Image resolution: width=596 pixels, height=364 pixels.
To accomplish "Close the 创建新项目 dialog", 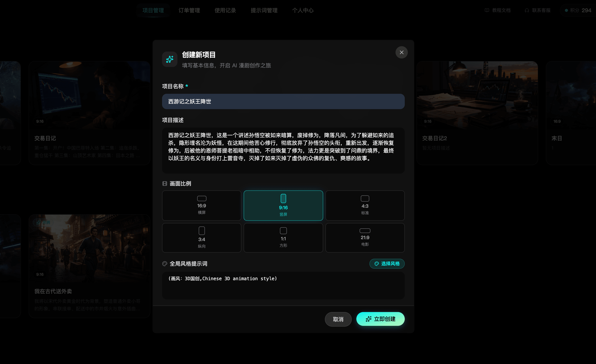I will (401, 52).
